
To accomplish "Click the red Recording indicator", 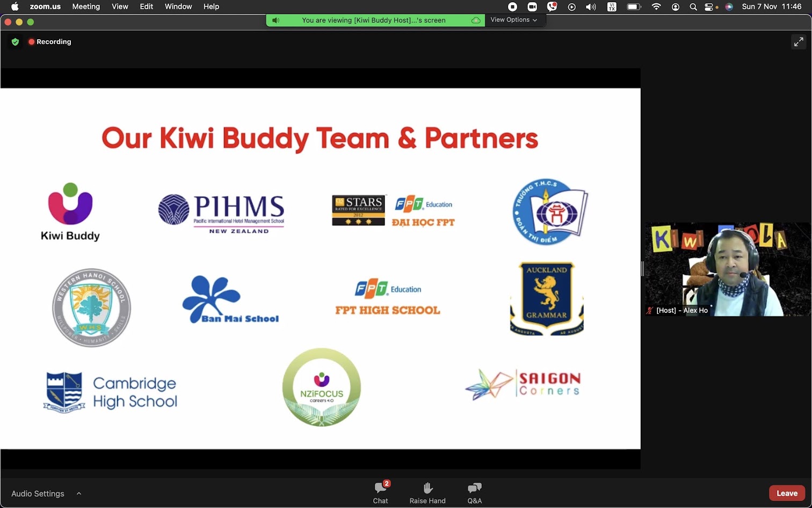I will point(50,42).
